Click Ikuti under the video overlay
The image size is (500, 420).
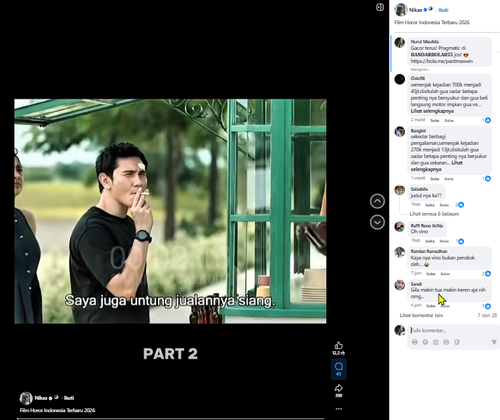coord(69,398)
